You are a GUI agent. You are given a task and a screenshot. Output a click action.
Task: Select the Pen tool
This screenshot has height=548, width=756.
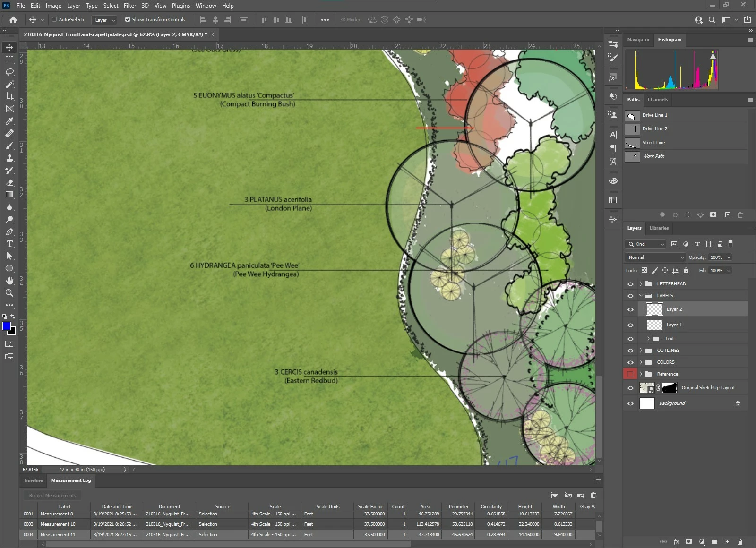click(x=9, y=231)
